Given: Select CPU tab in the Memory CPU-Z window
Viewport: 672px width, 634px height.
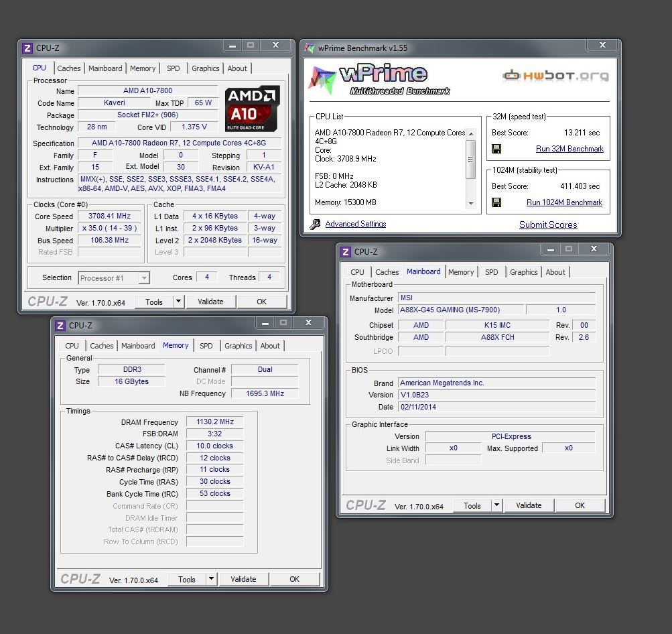Looking at the screenshot, I should [x=72, y=346].
